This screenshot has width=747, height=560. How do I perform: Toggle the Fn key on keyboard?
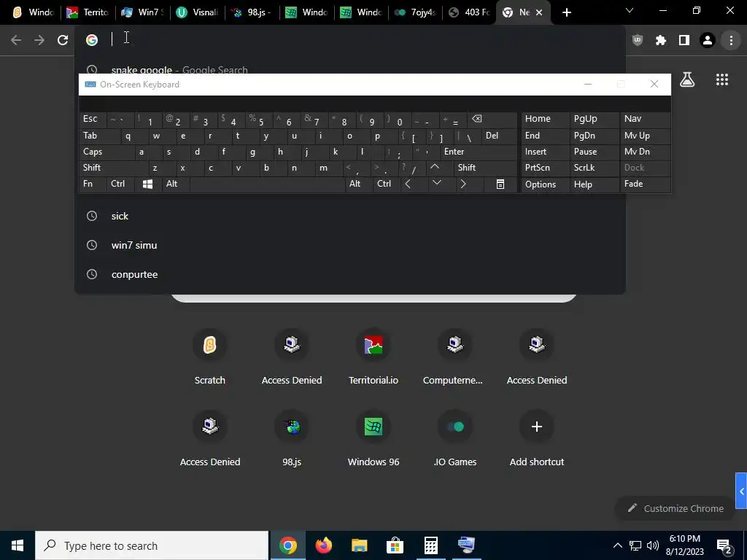[x=93, y=184]
